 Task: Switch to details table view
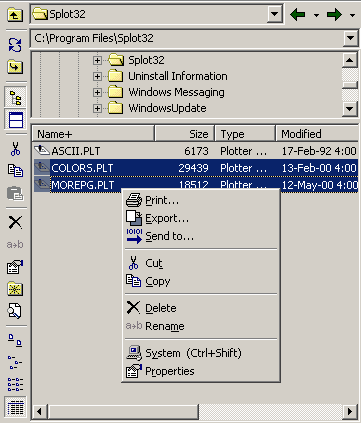[x=15, y=407]
